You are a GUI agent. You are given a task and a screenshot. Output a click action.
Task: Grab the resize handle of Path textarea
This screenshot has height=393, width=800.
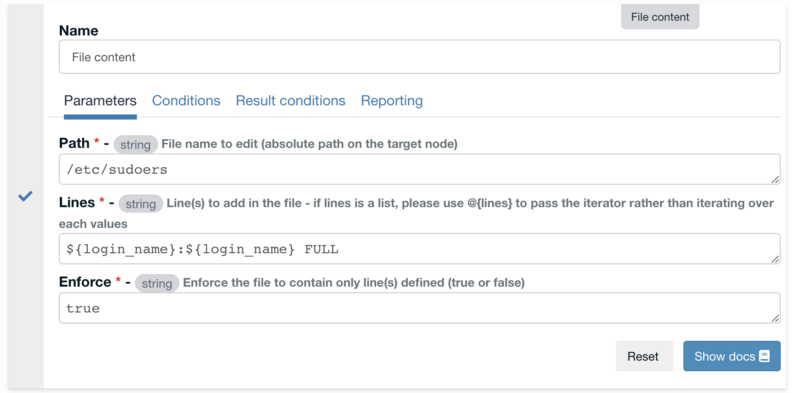click(775, 180)
